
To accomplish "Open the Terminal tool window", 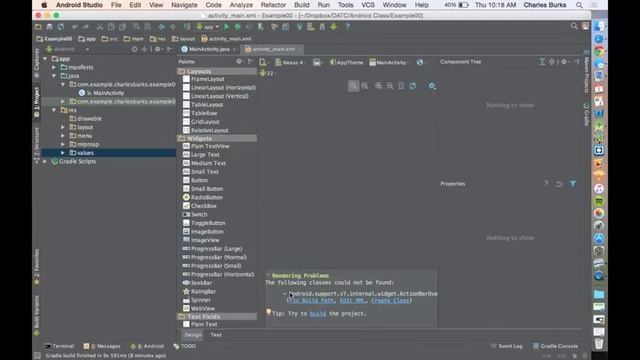I will point(60,346).
